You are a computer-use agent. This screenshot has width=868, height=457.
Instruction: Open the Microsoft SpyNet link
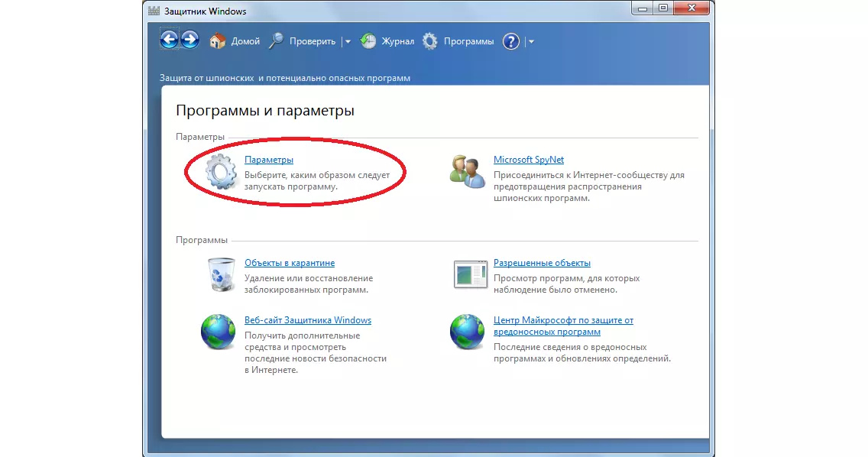click(528, 160)
